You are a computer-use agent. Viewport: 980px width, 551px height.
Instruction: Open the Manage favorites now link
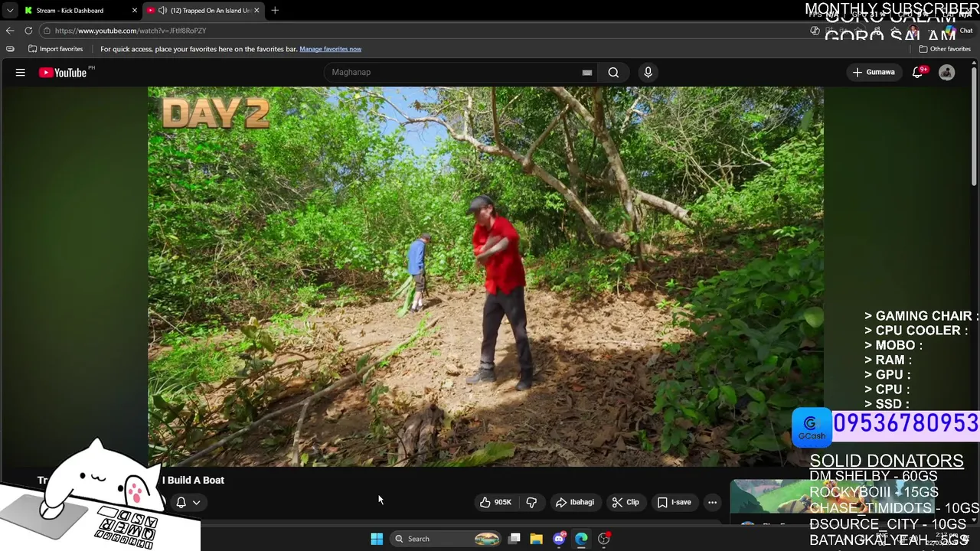coord(330,49)
